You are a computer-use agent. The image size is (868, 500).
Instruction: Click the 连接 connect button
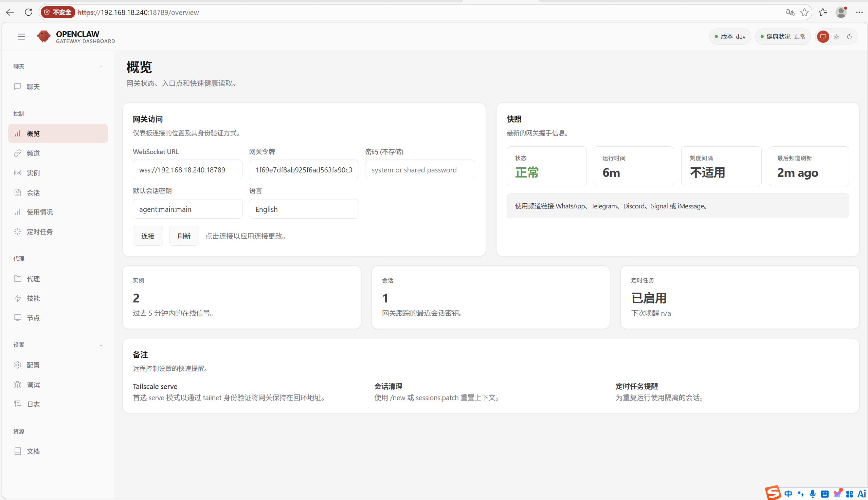point(148,236)
